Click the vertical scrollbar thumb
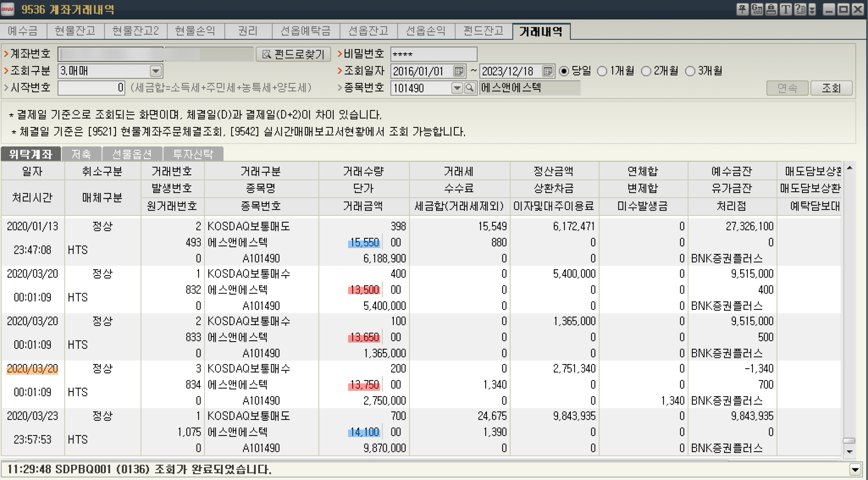Screen dimensions: 868x480 click(849, 441)
